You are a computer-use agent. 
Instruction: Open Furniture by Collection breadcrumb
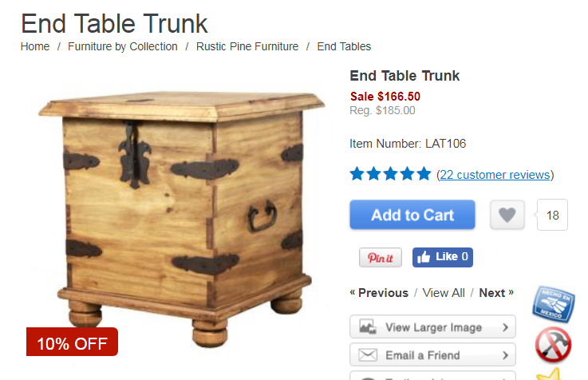click(x=123, y=46)
